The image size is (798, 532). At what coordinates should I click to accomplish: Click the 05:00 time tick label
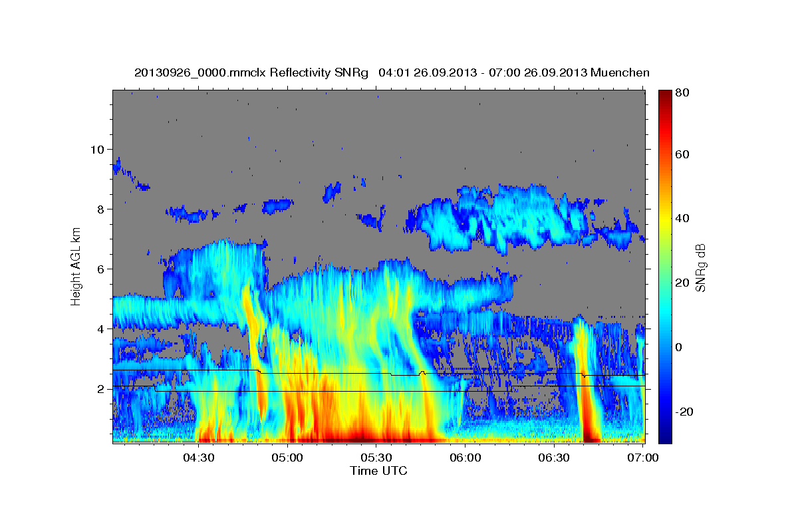pyautogui.click(x=288, y=458)
